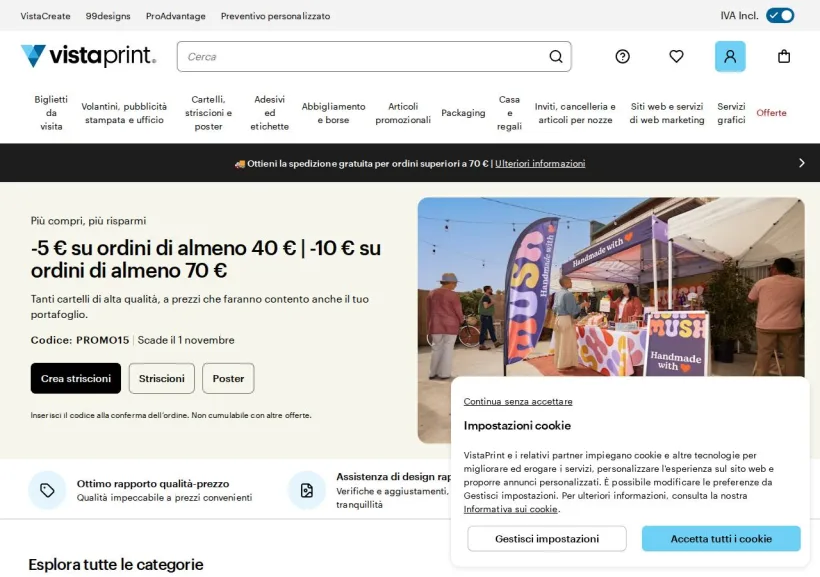
Task: Click Accetta tutti i cookie button
Action: click(x=721, y=539)
